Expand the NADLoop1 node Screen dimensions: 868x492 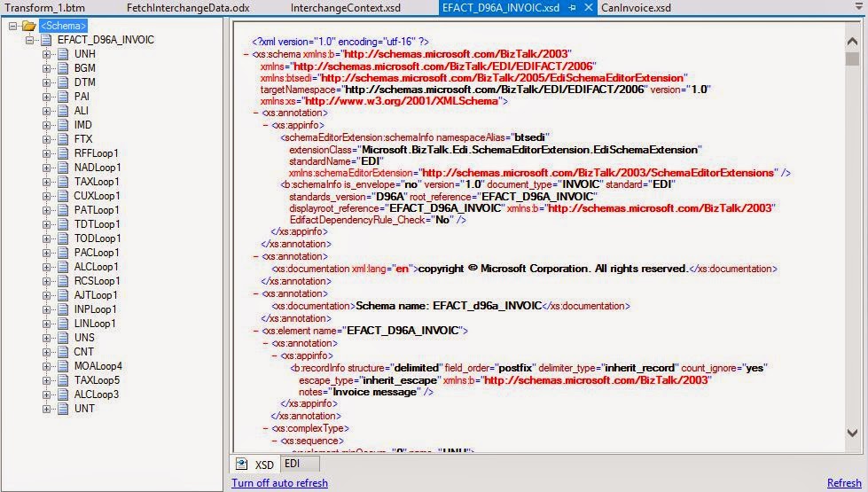pyautogui.click(x=46, y=168)
